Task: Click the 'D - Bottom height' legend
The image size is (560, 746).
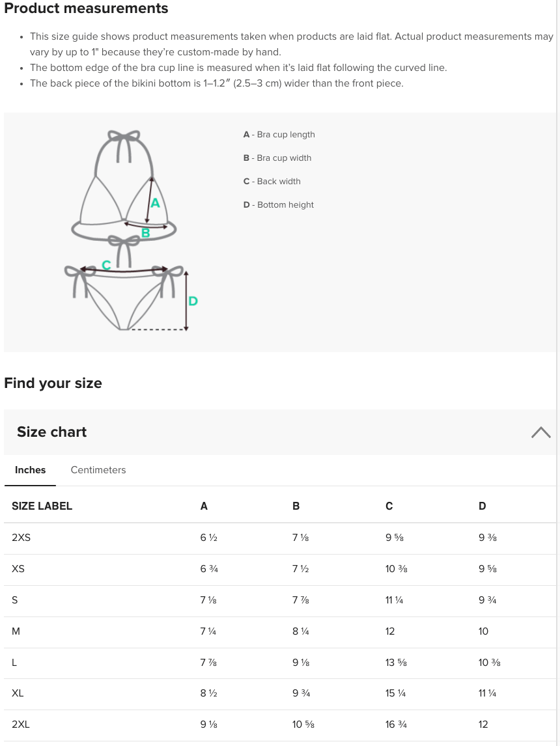Action: [x=278, y=205]
